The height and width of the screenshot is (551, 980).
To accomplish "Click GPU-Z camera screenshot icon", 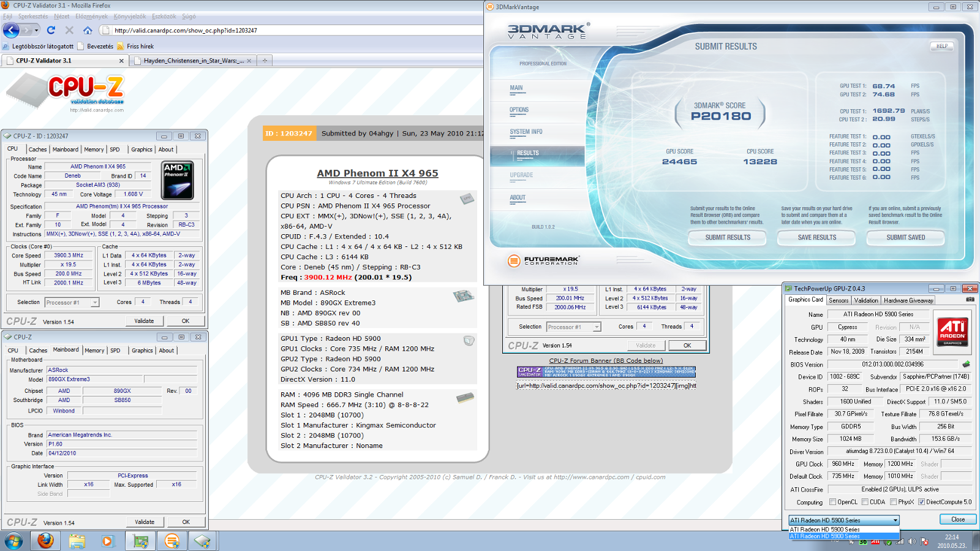I will [970, 300].
